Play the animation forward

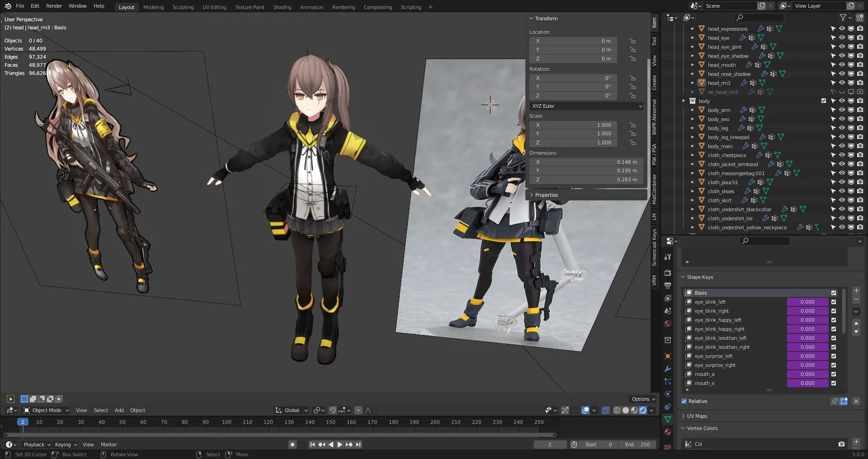pyautogui.click(x=340, y=444)
